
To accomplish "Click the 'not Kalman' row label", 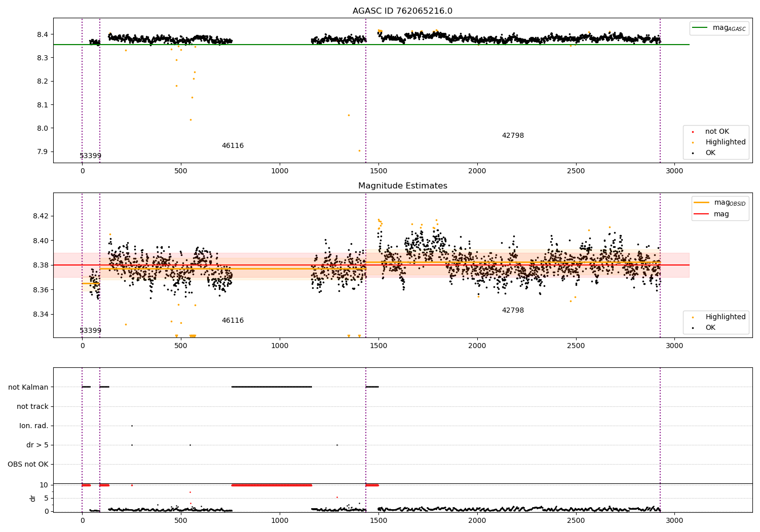I will click(28, 388).
